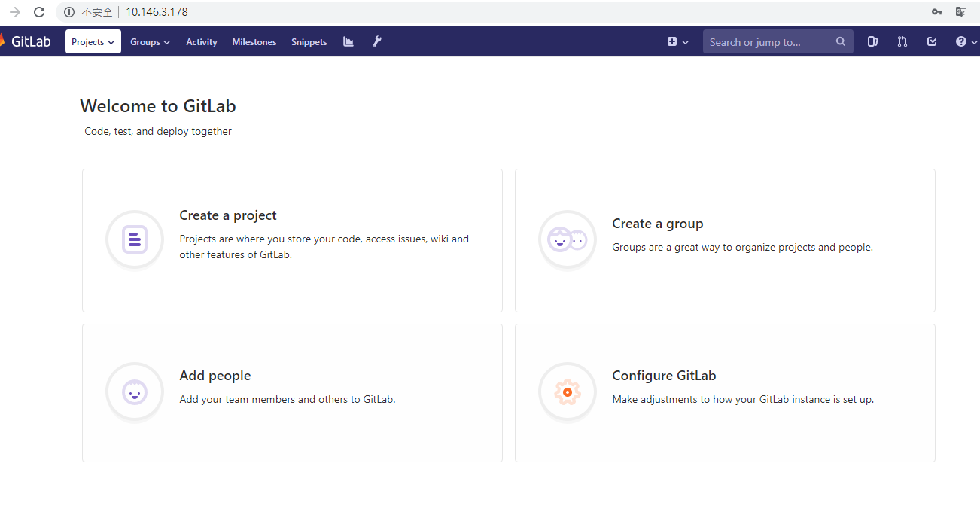Click the search magnifier icon

coord(841,42)
